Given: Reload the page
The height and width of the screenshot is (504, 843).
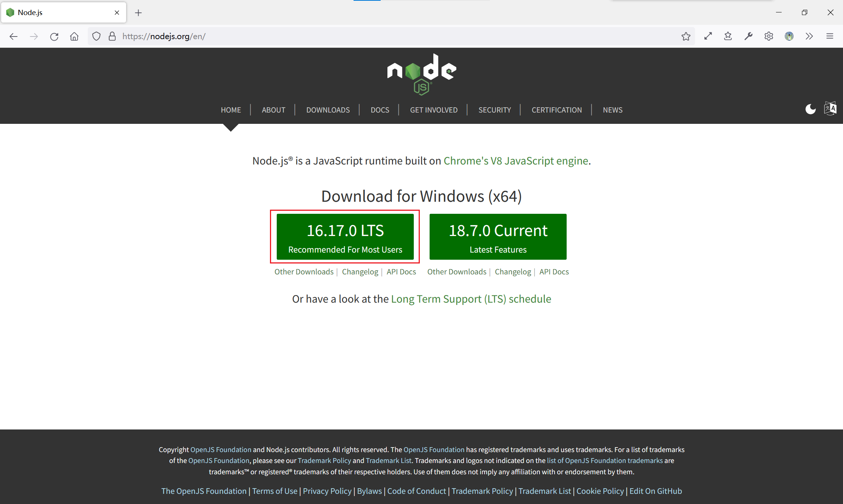Looking at the screenshot, I should click(54, 37).
